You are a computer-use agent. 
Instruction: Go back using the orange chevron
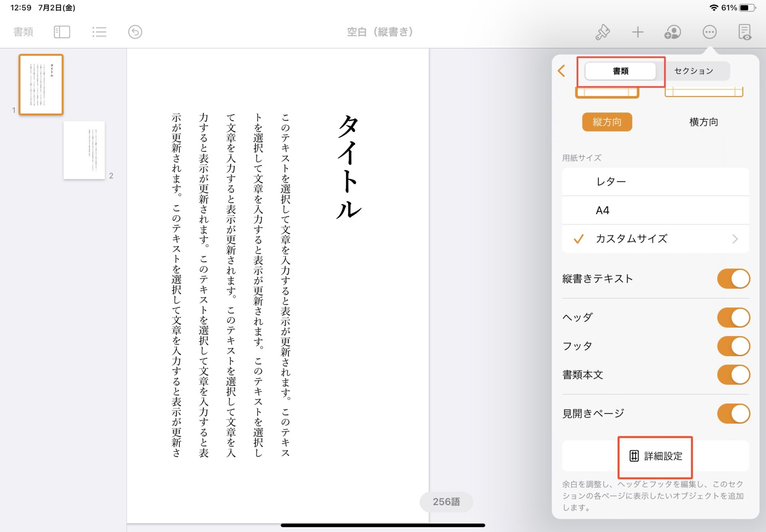(562, 71)
